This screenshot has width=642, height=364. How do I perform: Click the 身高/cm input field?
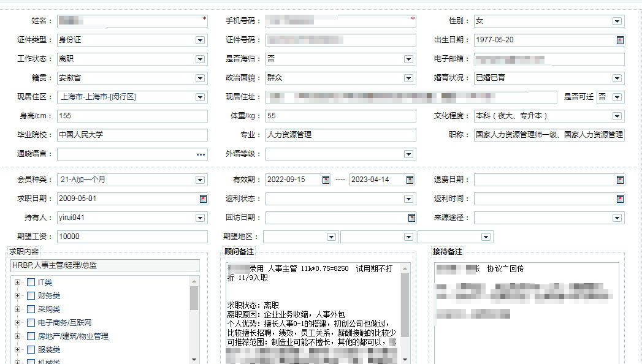(132, 116)
